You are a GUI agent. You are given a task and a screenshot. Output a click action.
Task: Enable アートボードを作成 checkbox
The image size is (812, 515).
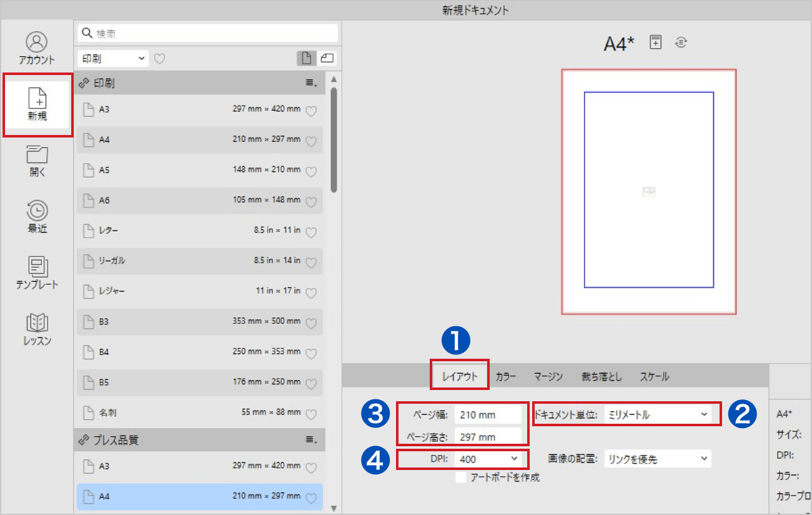pyautogui.click(x=461, y=477)
